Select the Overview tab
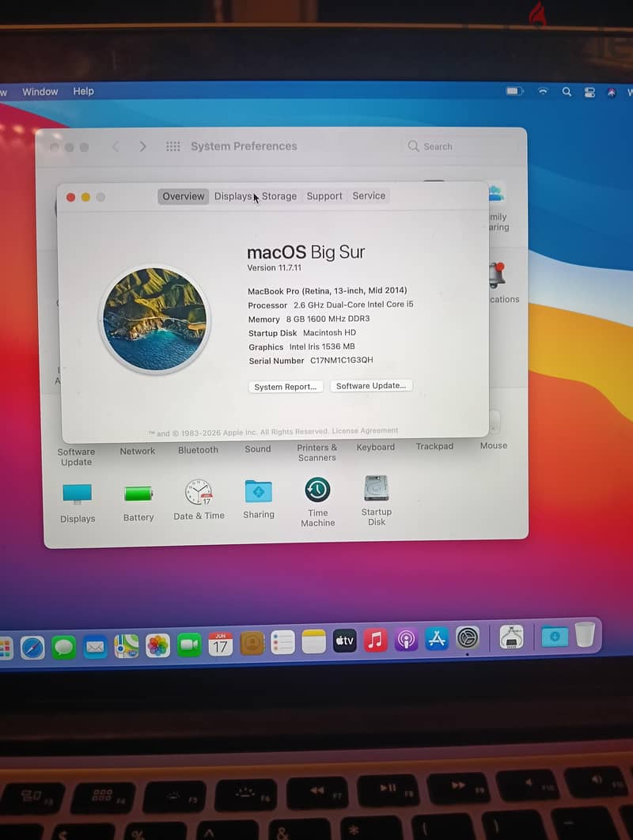This screenshot has height=840, width=633. [x=184, y=197]
